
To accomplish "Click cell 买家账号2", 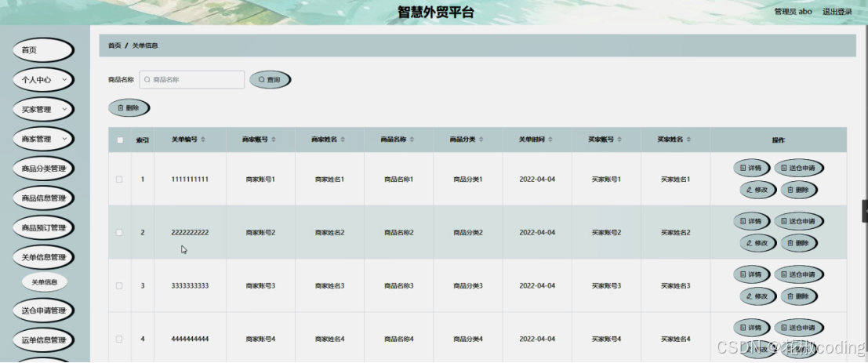I will click(606, 232).
